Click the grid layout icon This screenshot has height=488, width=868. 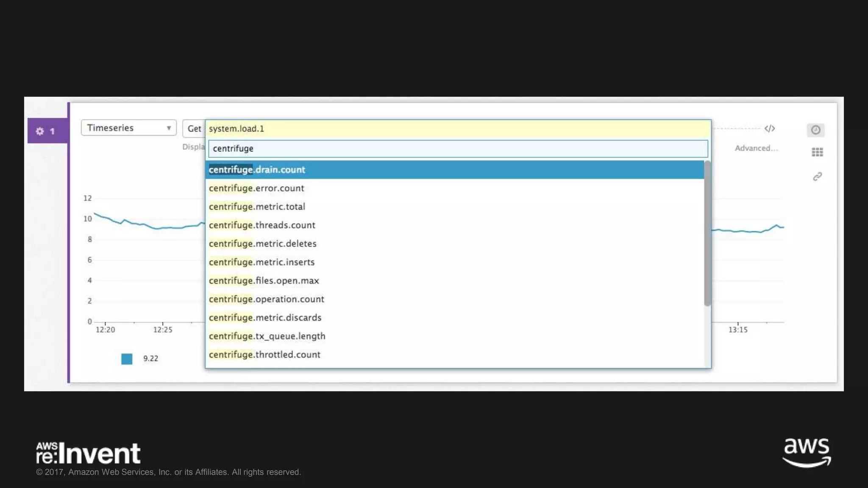(817, 152)
